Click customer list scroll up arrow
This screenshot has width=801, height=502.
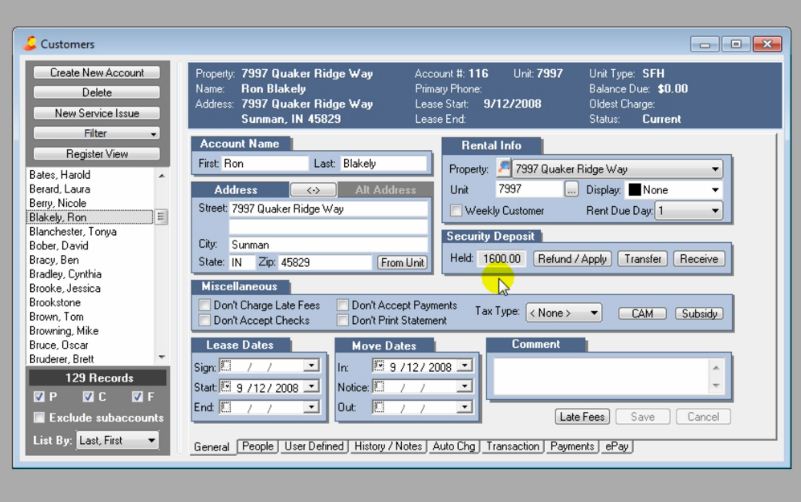[161, 176]
